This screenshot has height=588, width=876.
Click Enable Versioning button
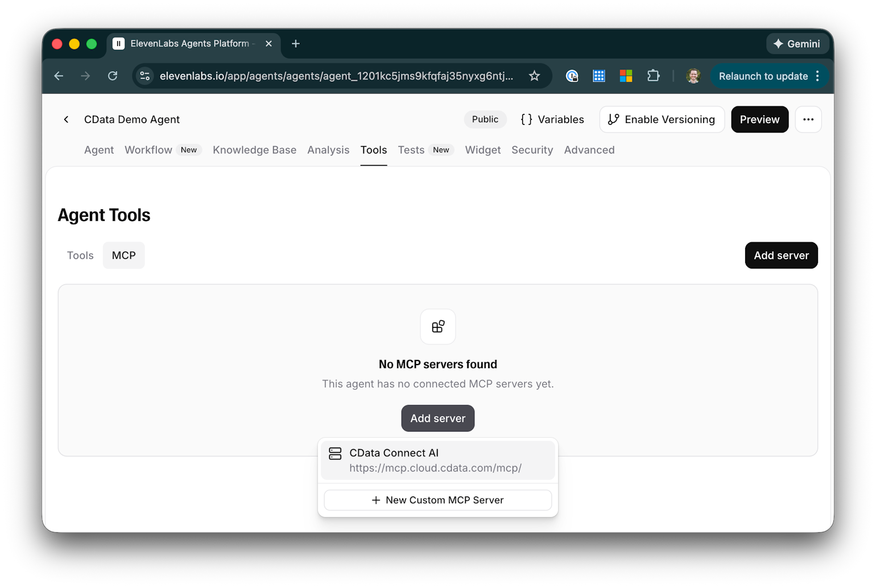point(662,119)
